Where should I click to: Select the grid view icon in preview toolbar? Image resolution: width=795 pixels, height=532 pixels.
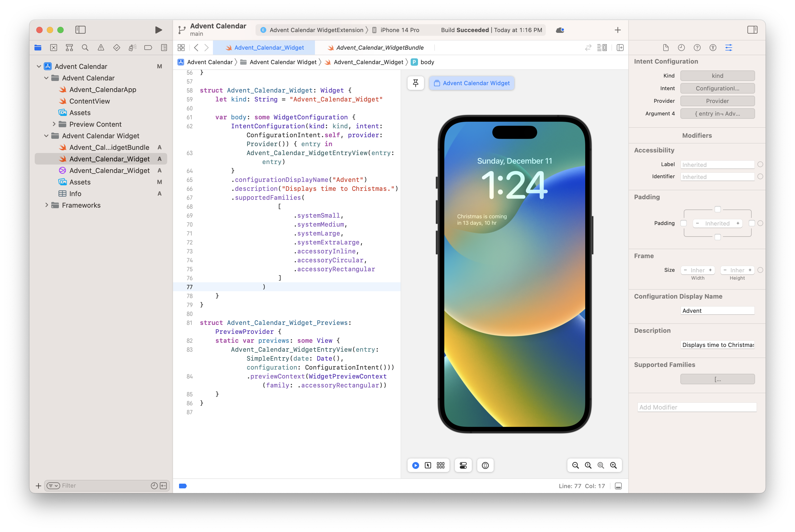(x=442, y=465)
